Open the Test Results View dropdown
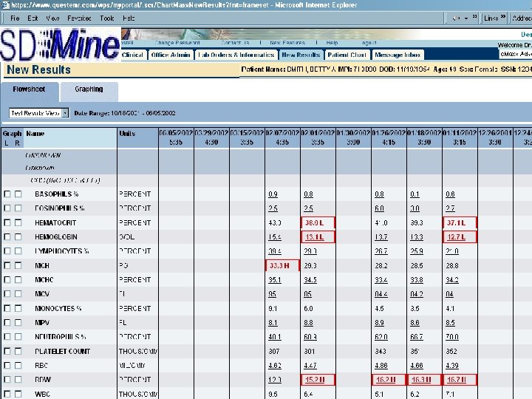Screen dimensions: 532x399 click(38, 113)
